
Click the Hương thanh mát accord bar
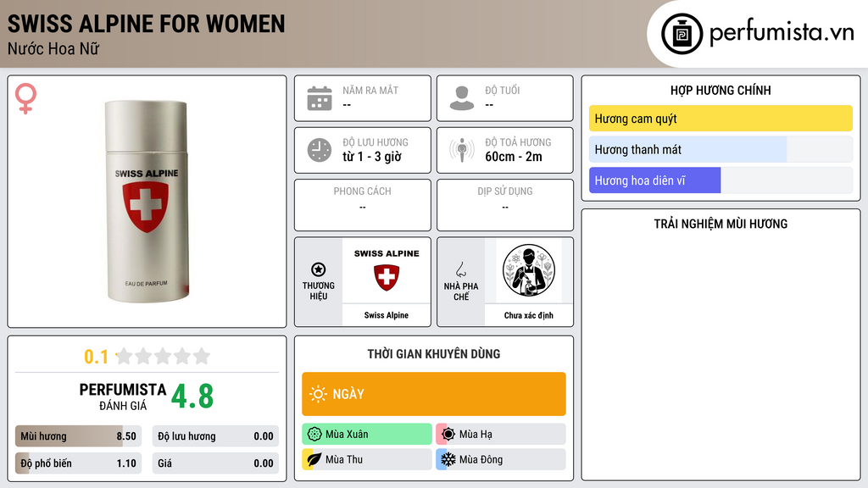[x=721, y=149]
